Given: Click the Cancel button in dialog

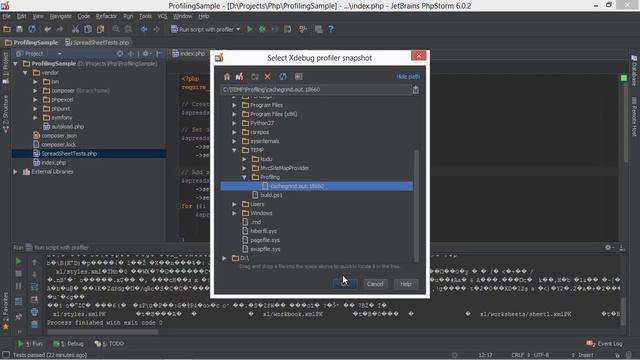Looking at the screenshot, I should point(375,284).
